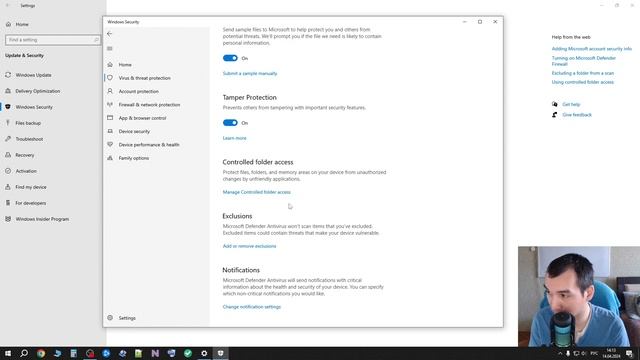The height and width of the screenshot is (360, 640).
Task: Turn off automatic sample submission toggle
Action: pyautogui.click(x=230, y=58)
